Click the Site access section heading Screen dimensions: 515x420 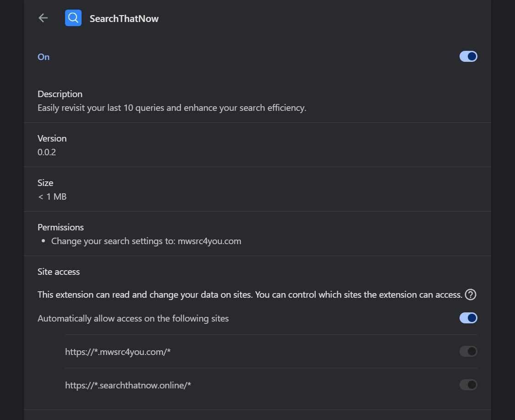click(59, 271)
